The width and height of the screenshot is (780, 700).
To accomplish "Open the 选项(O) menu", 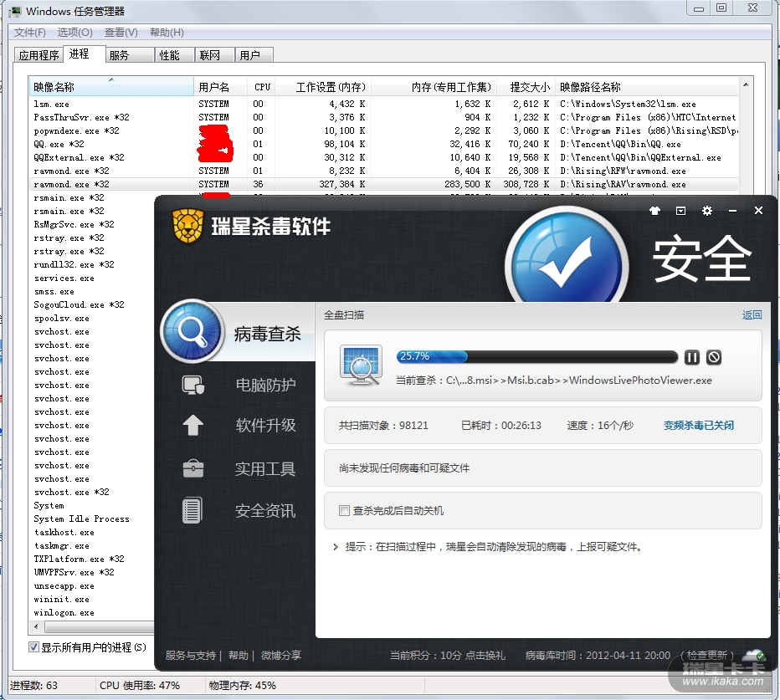I will pyautogui.click(x=74, y=33).
